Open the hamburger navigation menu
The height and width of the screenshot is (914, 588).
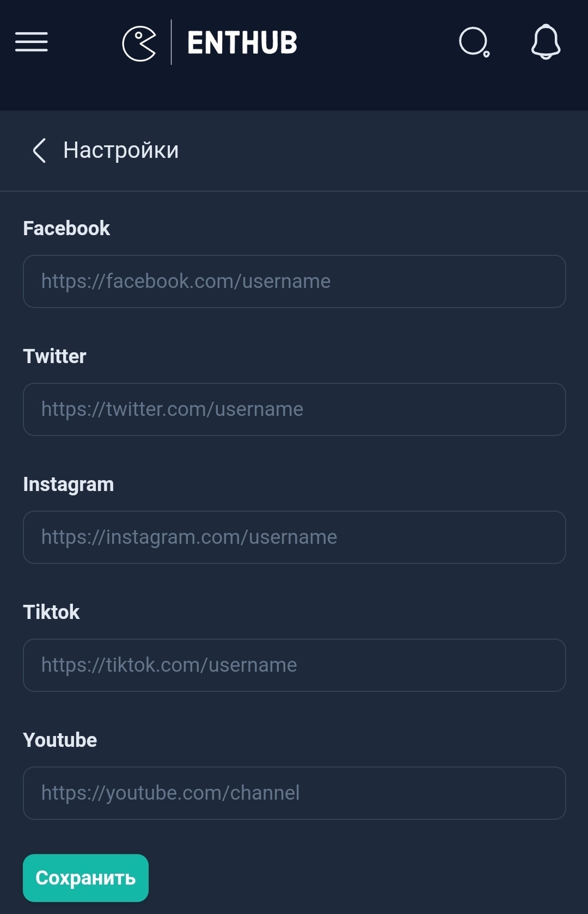[32, 42]
